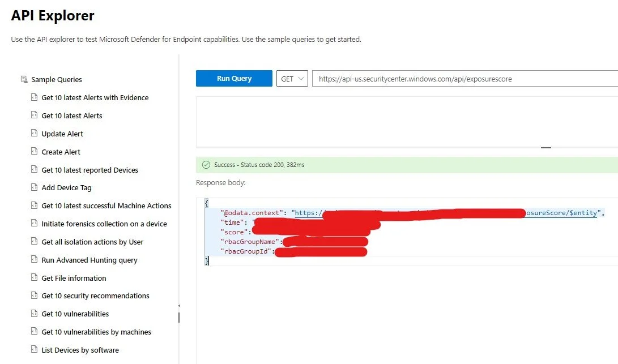Load Get all isolation actions by User

pyautogui.click(x=92, y=242)
